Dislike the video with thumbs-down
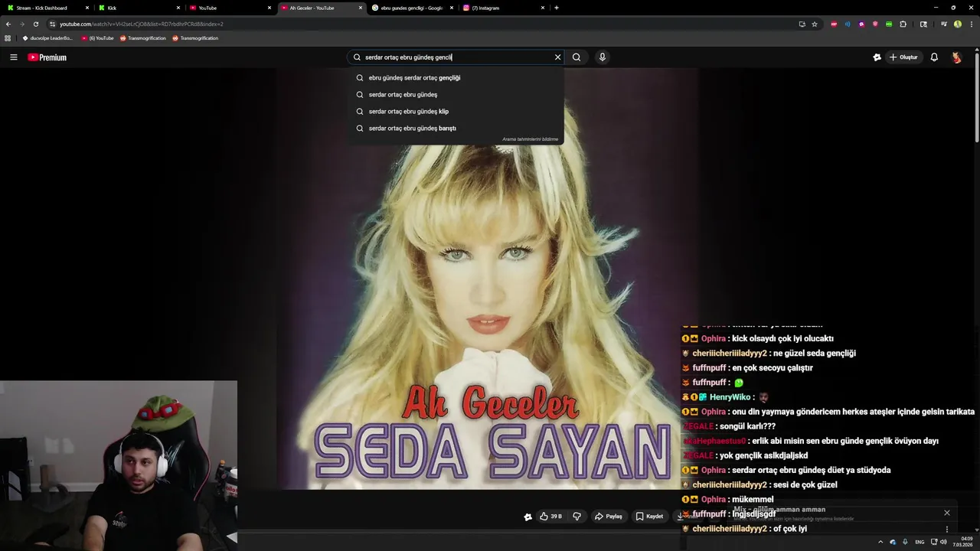 [577, 517]
